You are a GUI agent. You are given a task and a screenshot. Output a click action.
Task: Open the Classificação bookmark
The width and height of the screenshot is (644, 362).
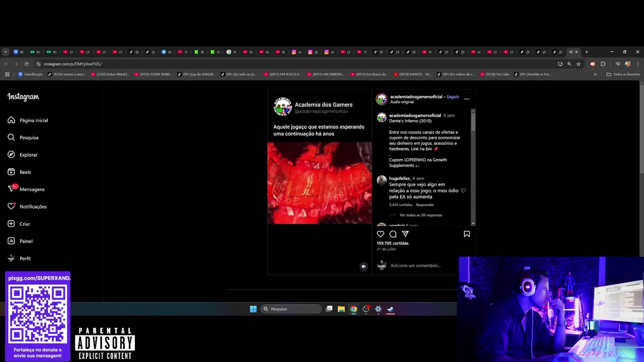tap(31, 74)
